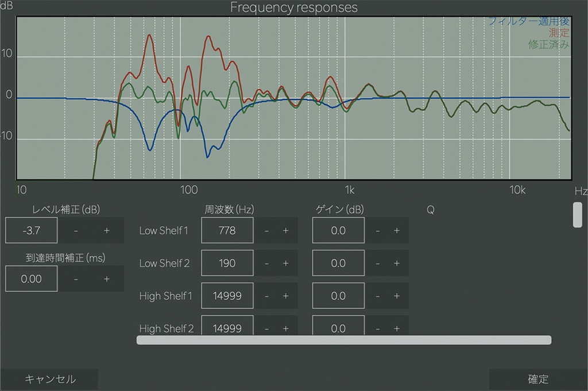The image size is (588, 391).
Task: Click the キャンセル button
Action: pos(50,379)
